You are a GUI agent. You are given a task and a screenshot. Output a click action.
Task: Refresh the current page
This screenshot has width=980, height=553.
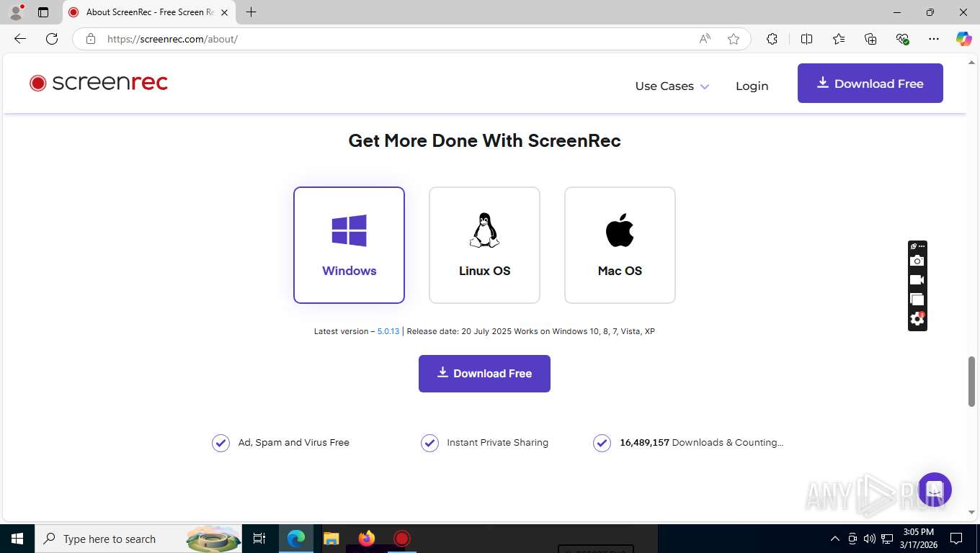click(x=52, y=39)
